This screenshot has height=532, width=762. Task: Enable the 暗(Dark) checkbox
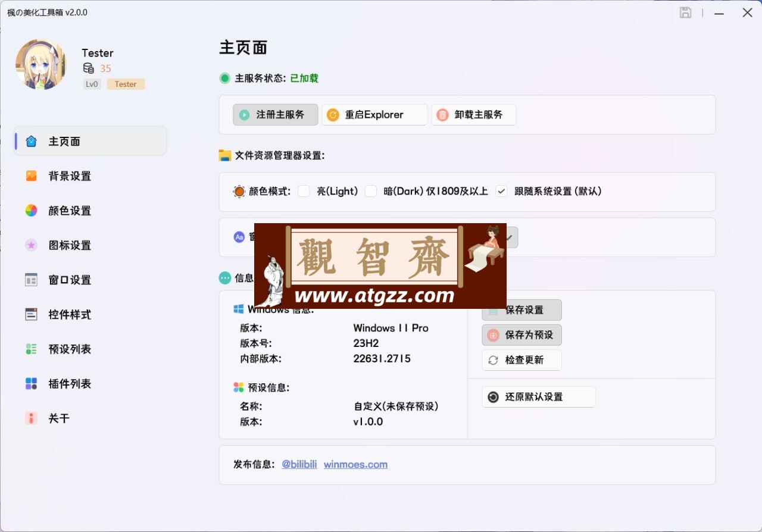tap(371, 191)
